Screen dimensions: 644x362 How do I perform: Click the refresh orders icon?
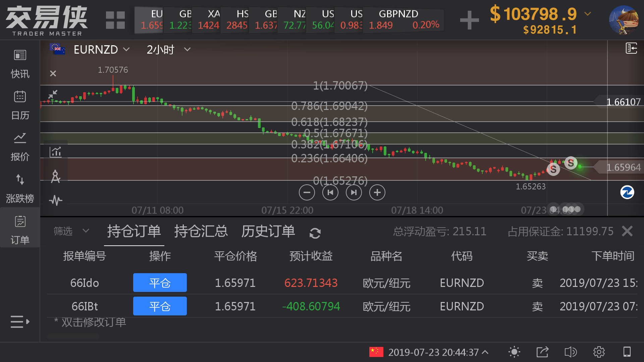tap(315, 233)
